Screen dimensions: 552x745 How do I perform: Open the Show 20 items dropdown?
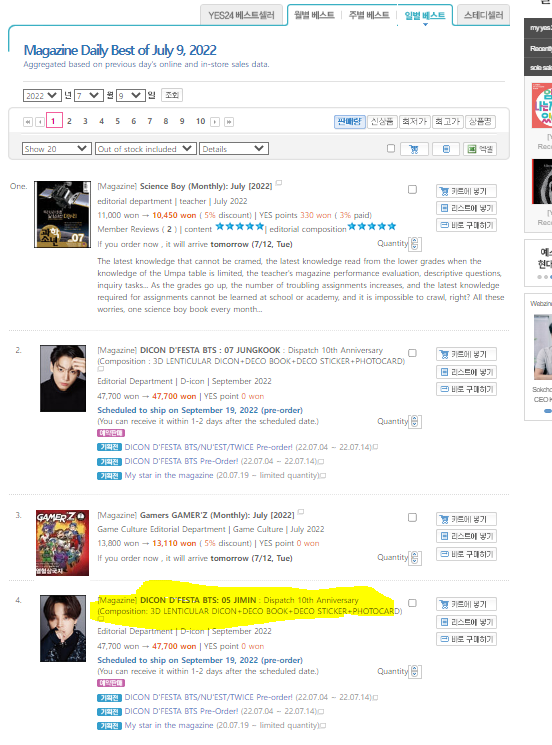point(57,149)
